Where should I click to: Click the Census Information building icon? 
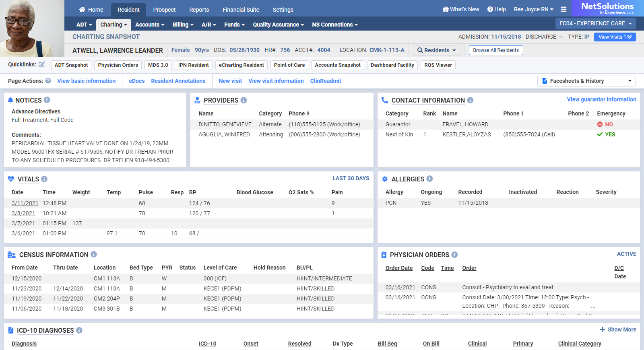coord(12,255)
